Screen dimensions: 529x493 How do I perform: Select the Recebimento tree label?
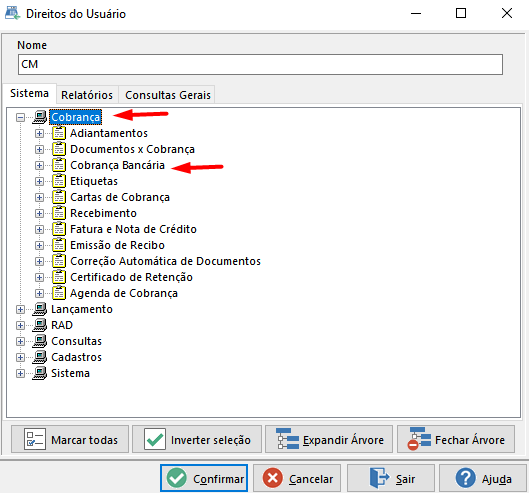pyautogui.click(x=103, y=213)
